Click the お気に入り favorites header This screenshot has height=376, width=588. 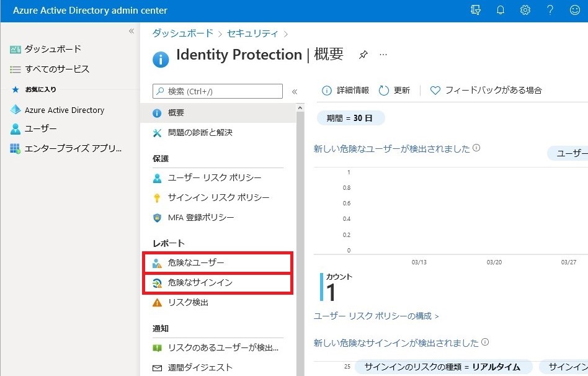(40, 89)
